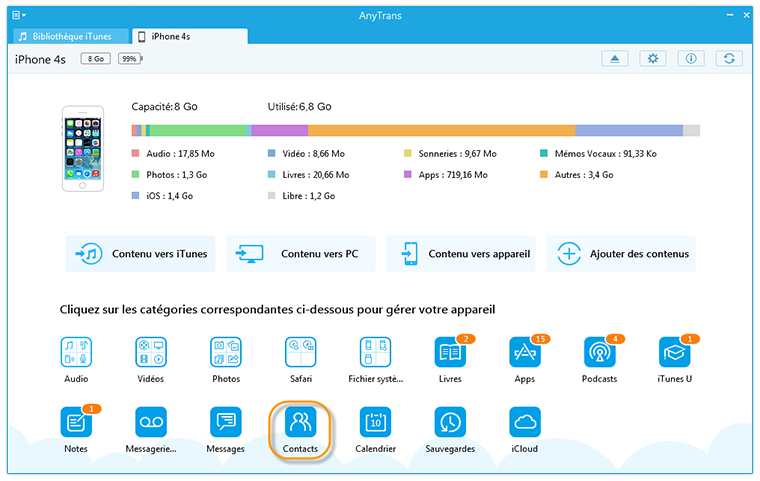The width and height of the screenshot is (760, 481).
Task: Click the 99% battery indicator
Action: [x=130, y=59]
